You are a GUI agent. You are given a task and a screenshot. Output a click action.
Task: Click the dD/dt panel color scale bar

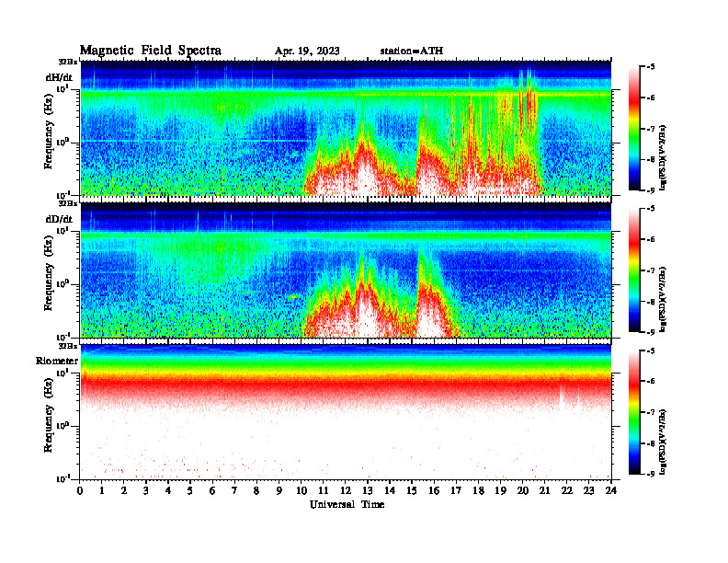tap(634, 270)
